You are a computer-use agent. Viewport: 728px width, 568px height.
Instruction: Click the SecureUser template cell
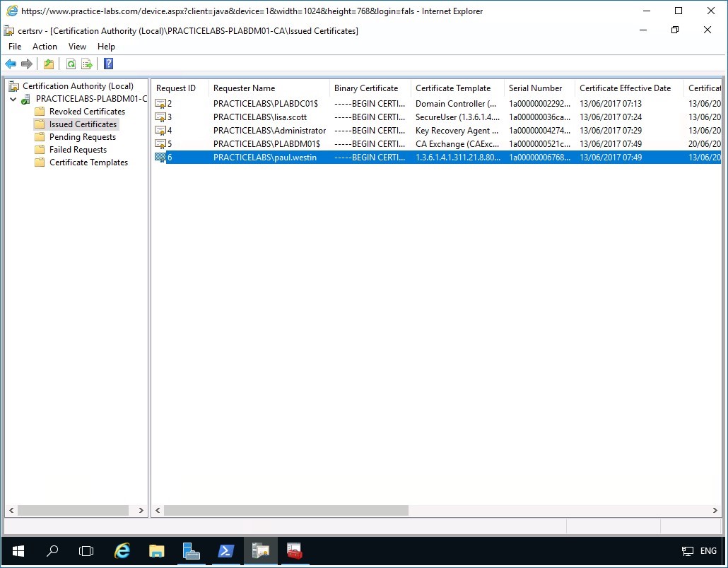(457, 117)
